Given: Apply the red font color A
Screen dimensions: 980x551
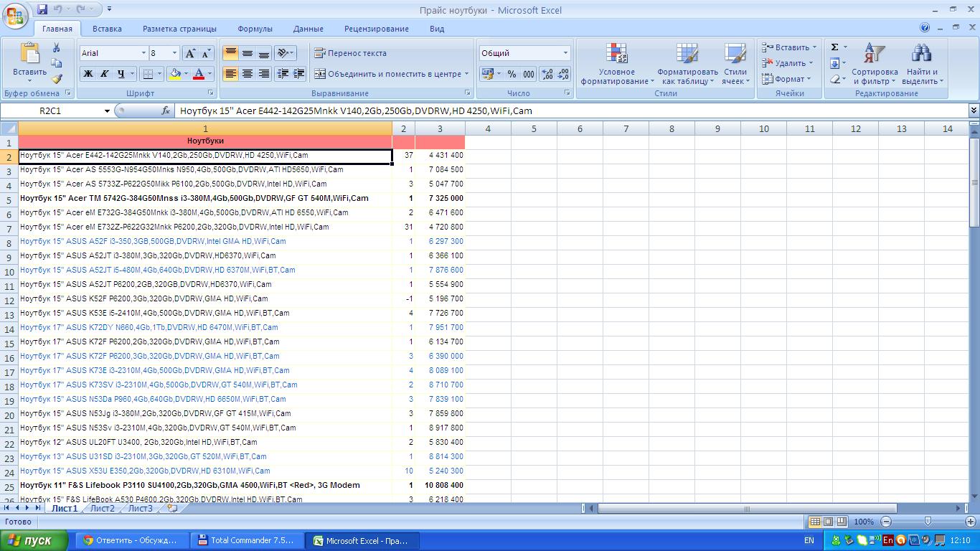Looking at the screenshot, I should 199,74.
